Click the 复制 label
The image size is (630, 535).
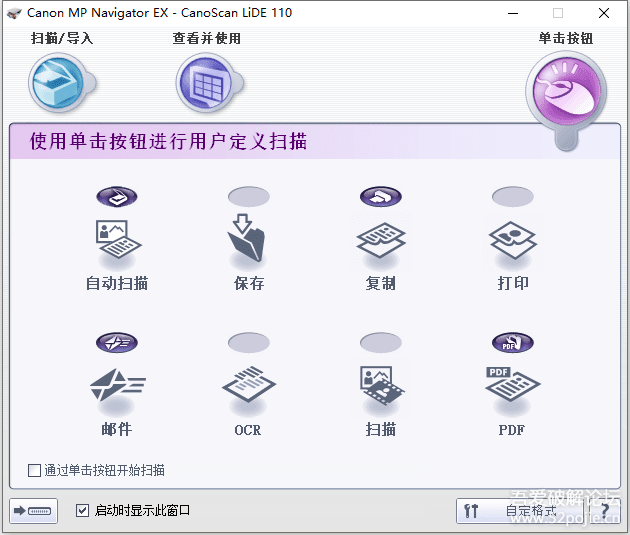[380, 283]
